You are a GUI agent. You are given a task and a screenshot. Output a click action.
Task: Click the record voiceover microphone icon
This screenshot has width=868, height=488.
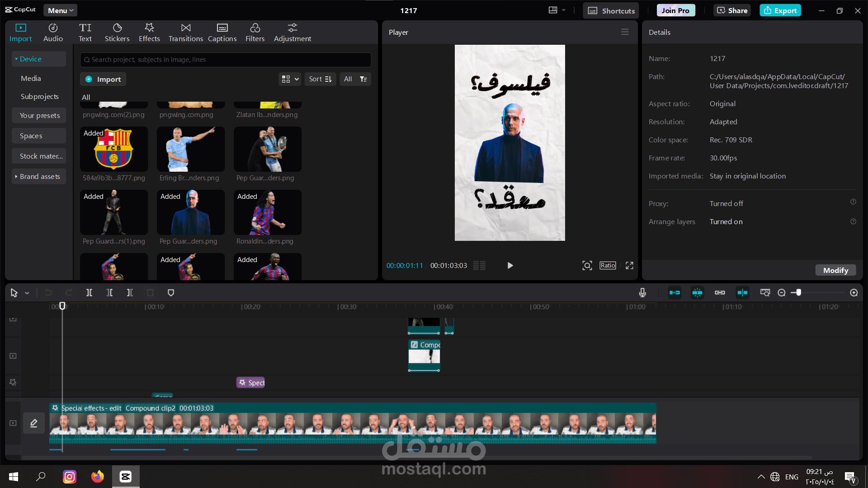point(642,293)
